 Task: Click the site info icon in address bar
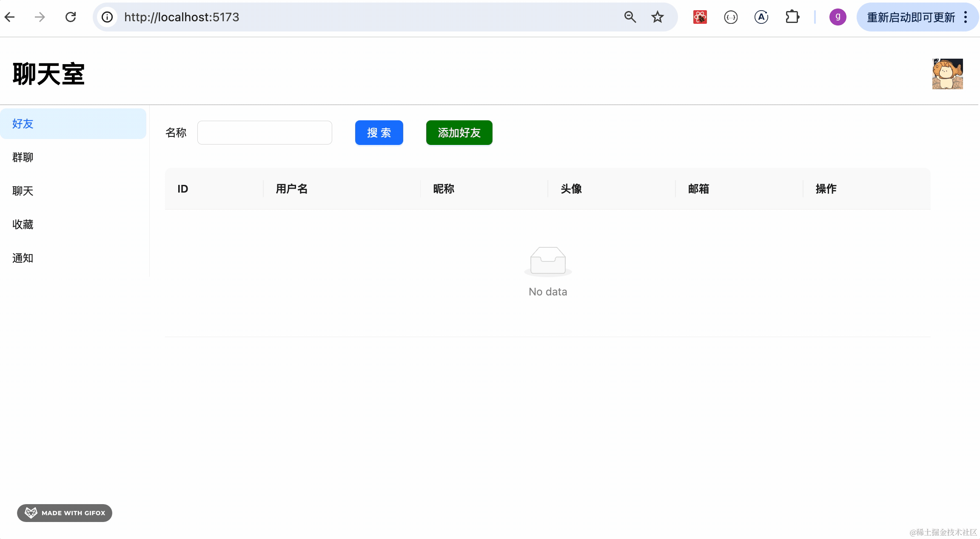[x=107, y=17]
